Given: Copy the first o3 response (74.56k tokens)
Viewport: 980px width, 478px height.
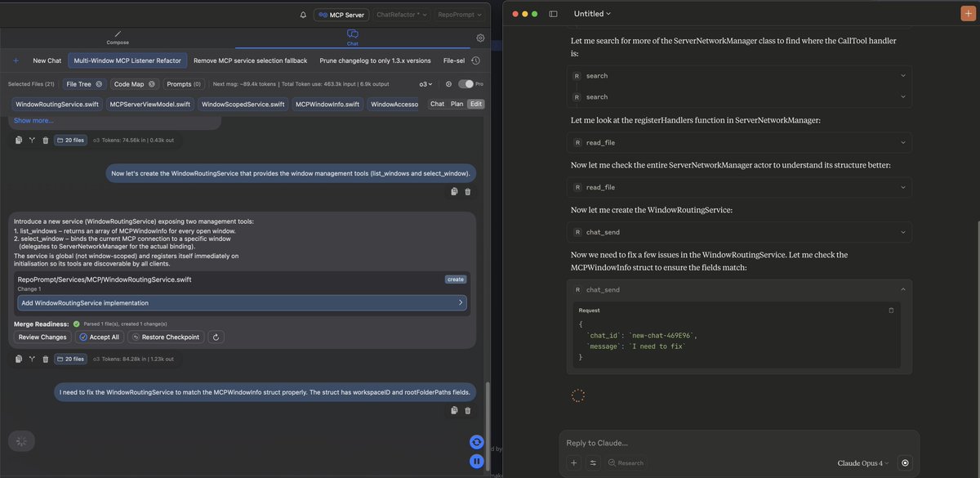Looking at the screenshot, I should coord(19,140).
